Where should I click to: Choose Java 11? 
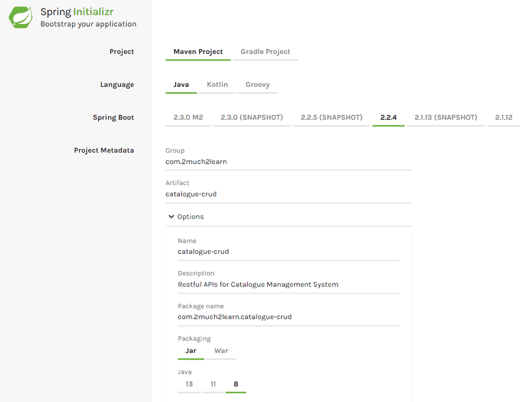(x=213, y=384)
